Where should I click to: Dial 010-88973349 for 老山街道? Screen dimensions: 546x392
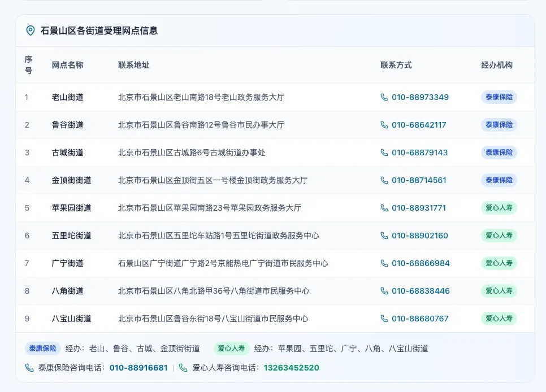[421, 97]
